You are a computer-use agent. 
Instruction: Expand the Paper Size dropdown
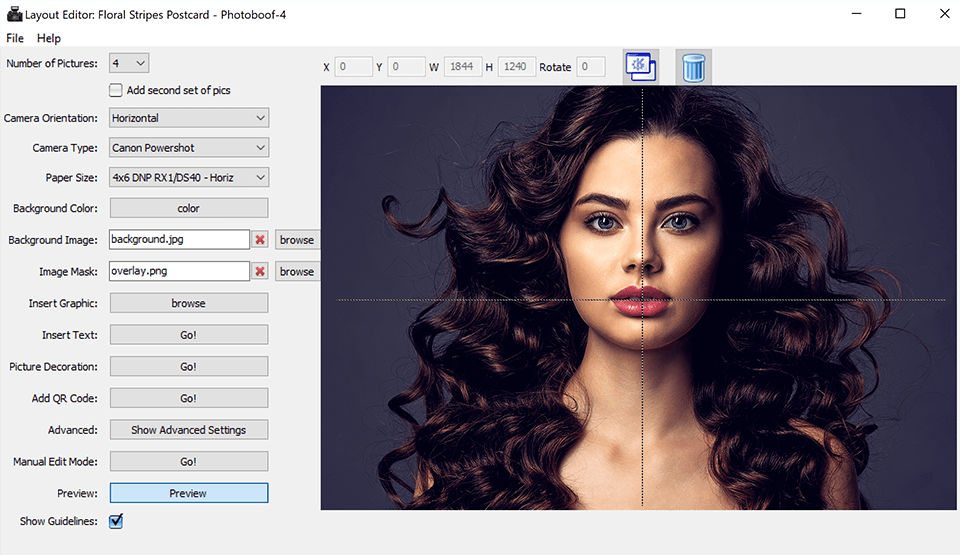(188, 178)
